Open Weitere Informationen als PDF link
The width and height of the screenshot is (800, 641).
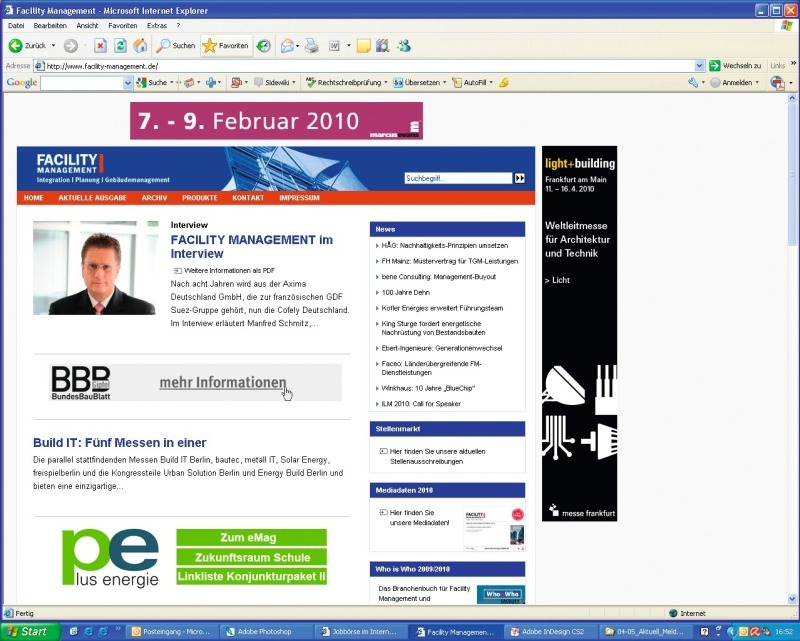point(224,270)
